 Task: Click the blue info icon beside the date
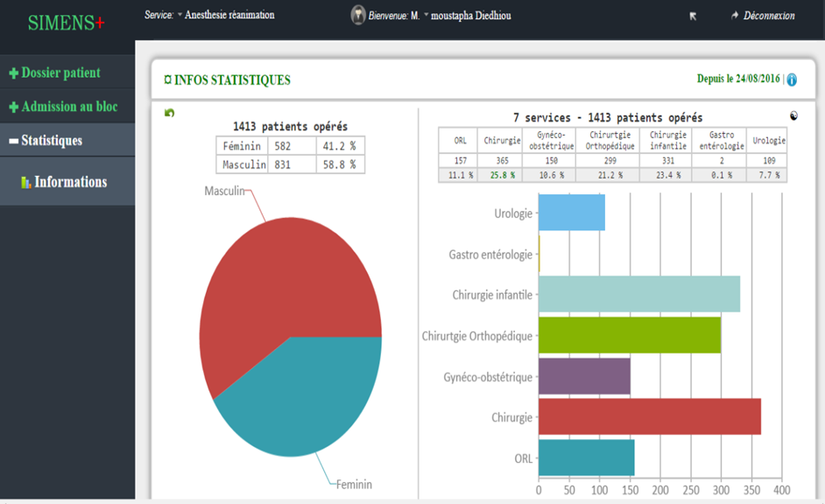[792, 80]
